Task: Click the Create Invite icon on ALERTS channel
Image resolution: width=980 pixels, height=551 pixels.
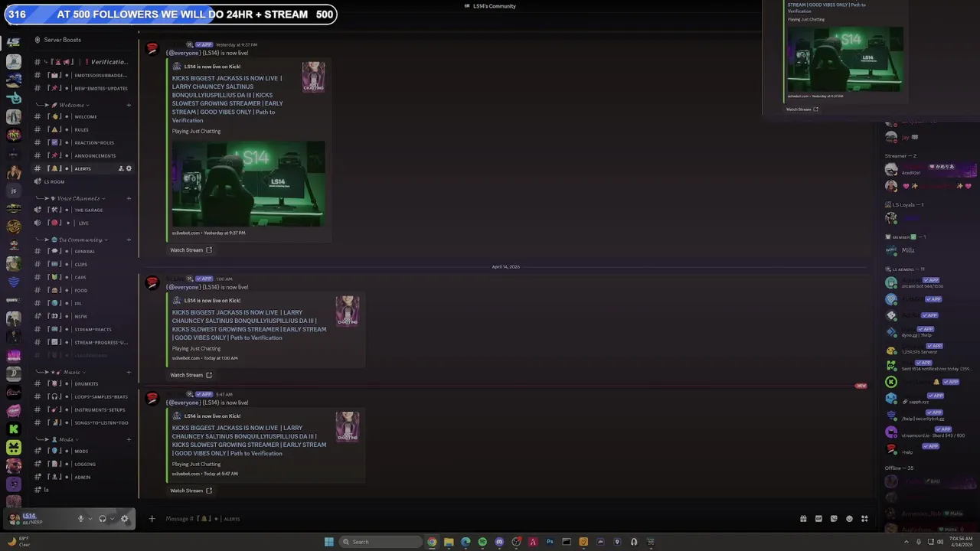Action: [x=120, y=168]
